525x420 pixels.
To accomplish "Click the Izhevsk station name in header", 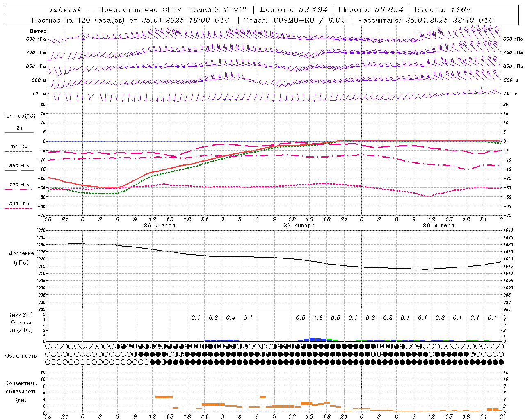I will [66, 10].
